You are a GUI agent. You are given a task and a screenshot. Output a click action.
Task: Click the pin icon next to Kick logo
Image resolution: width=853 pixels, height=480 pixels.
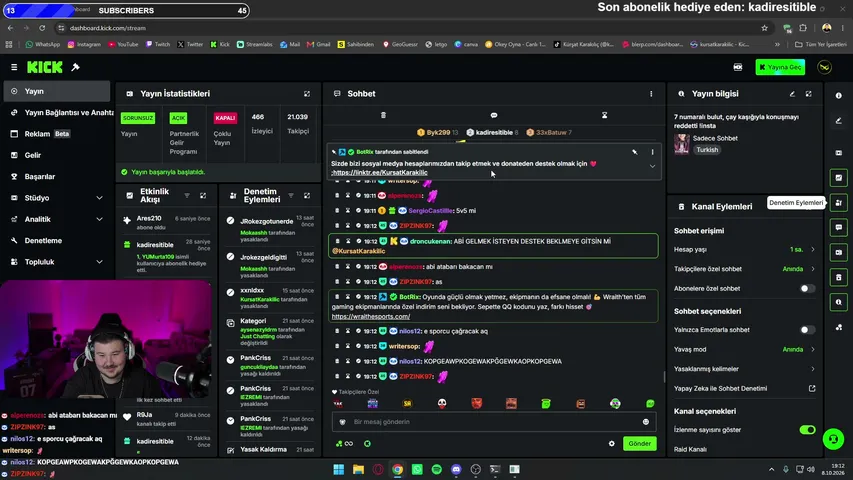pyautogui.click(x=76, y=67)
